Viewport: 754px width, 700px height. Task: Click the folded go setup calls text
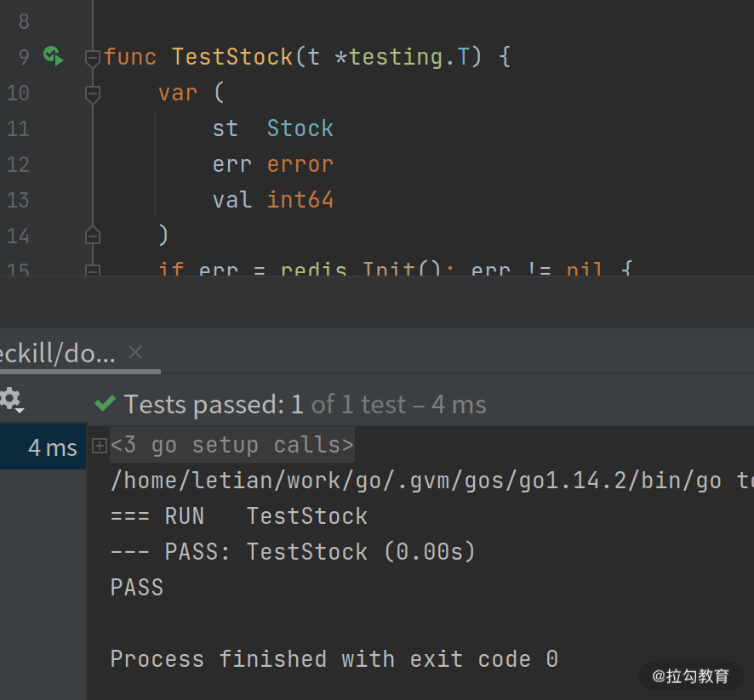coord(231,445)
